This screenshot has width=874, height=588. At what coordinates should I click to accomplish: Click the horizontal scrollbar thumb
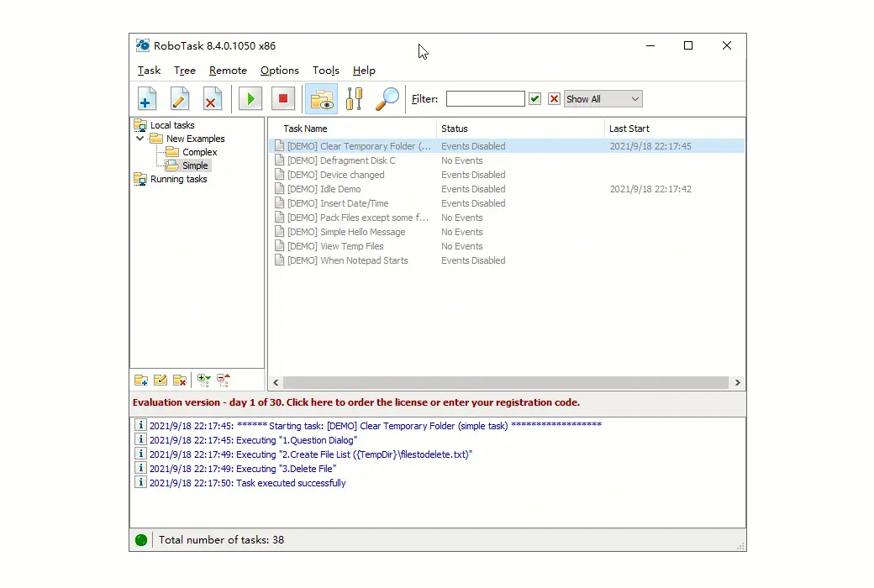[x=506, y=382]
